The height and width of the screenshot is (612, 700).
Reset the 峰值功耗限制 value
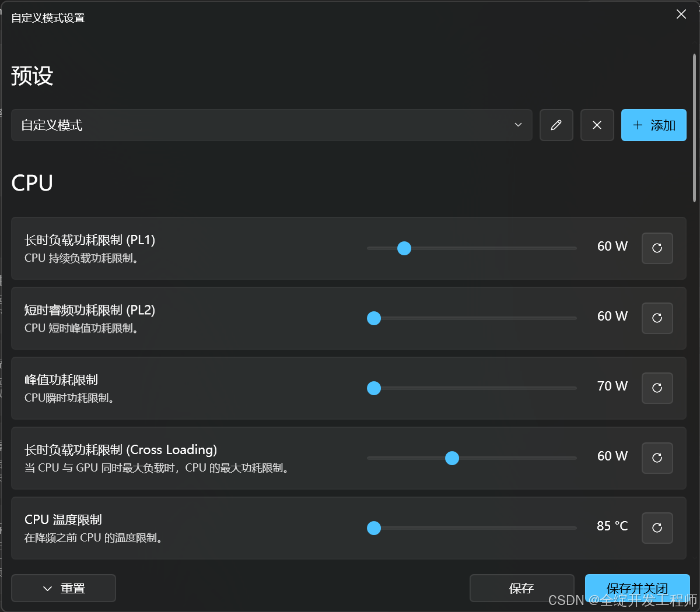657,388
